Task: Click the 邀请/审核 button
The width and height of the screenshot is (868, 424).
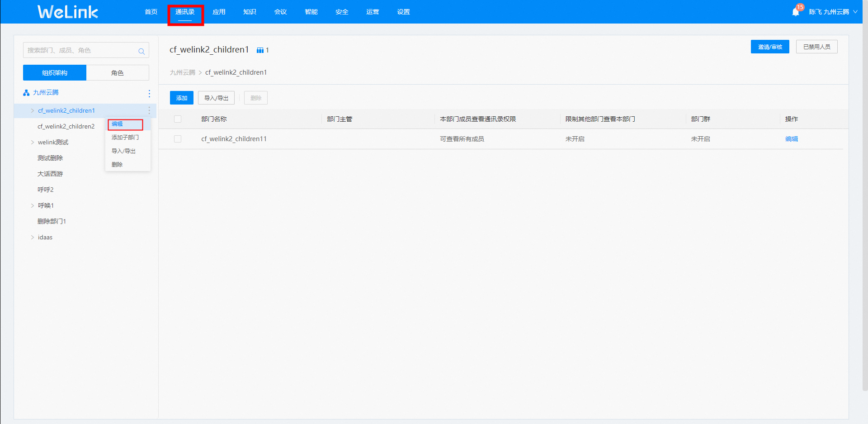Action: point(770,47)
